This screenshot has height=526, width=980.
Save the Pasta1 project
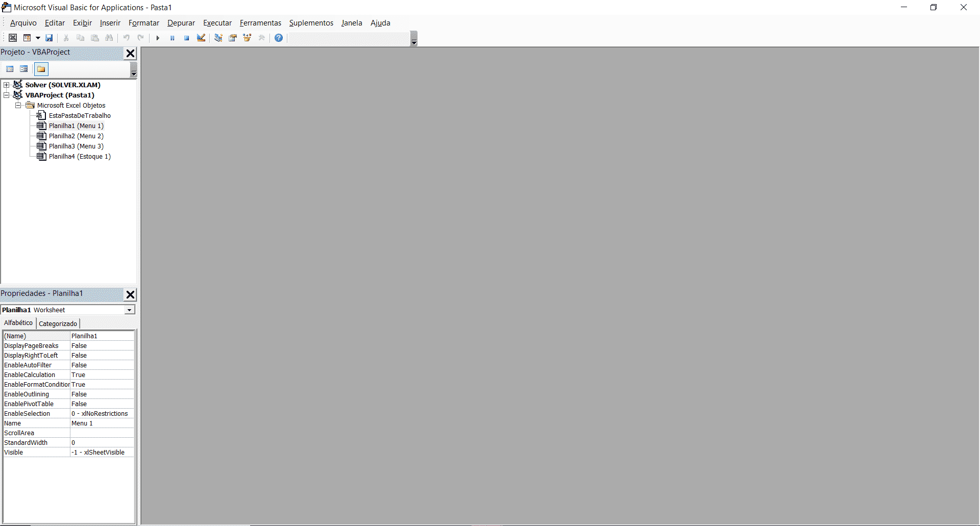[49, 38]
